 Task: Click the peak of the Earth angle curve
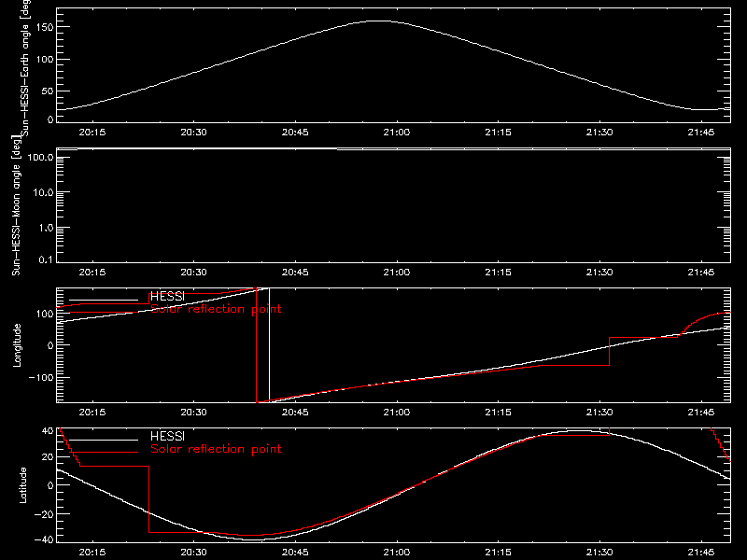click(379, 21)
